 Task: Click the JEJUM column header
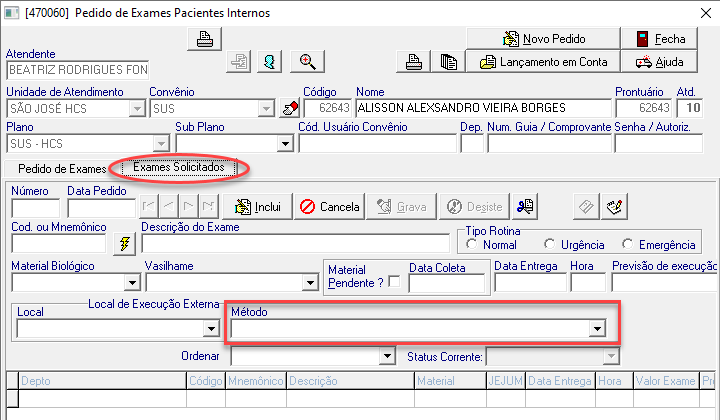coord(506,381)
